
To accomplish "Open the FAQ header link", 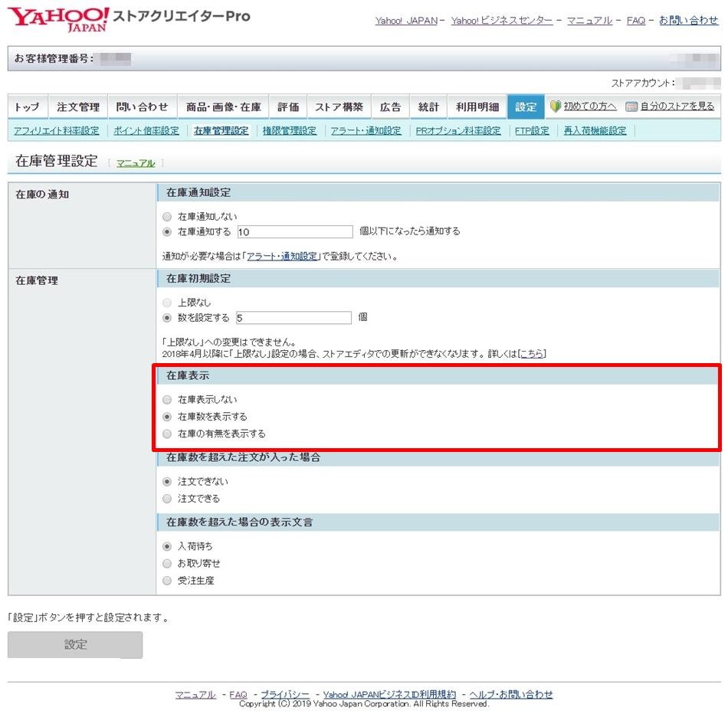I will (x=636, y=21).
